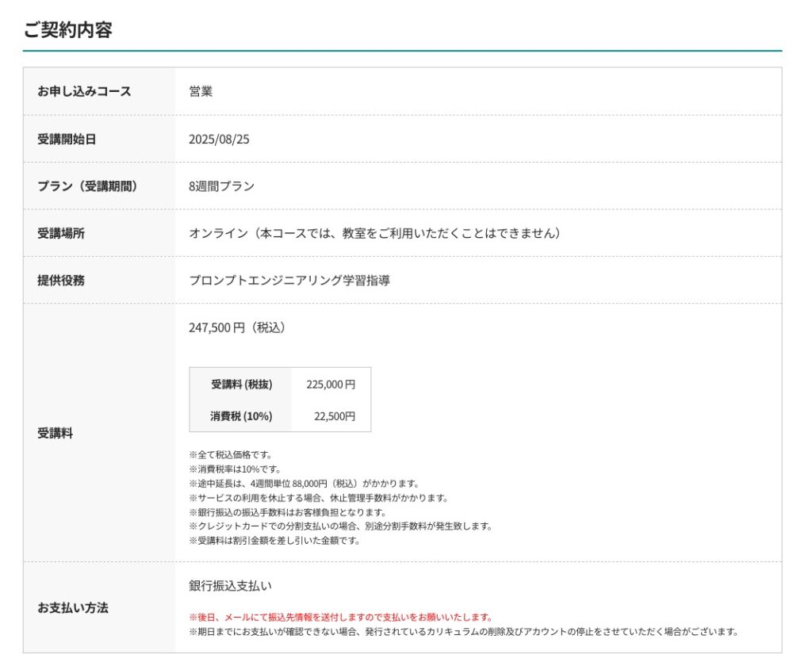
Task: Select the 受講料 (税抜) table header cell
Action: (241, 384)
